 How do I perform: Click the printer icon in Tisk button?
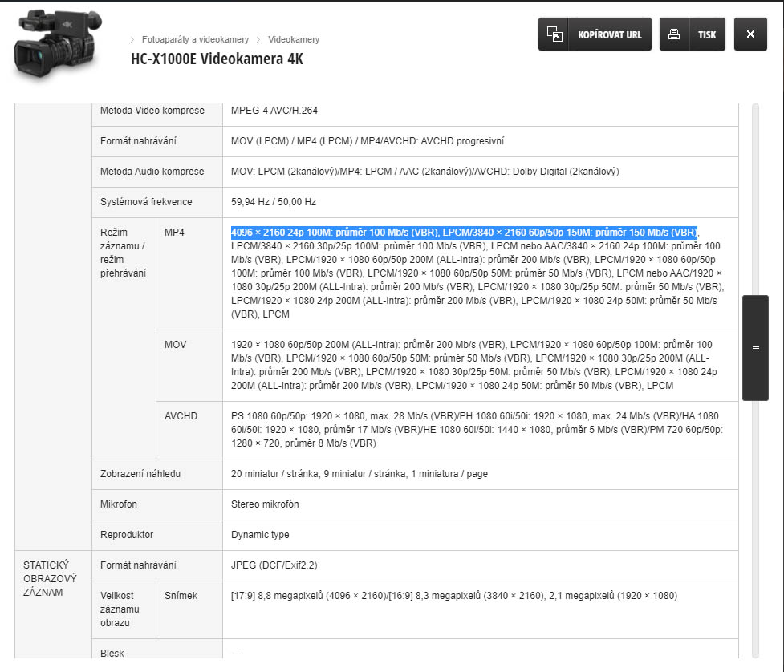click(674, 34)
